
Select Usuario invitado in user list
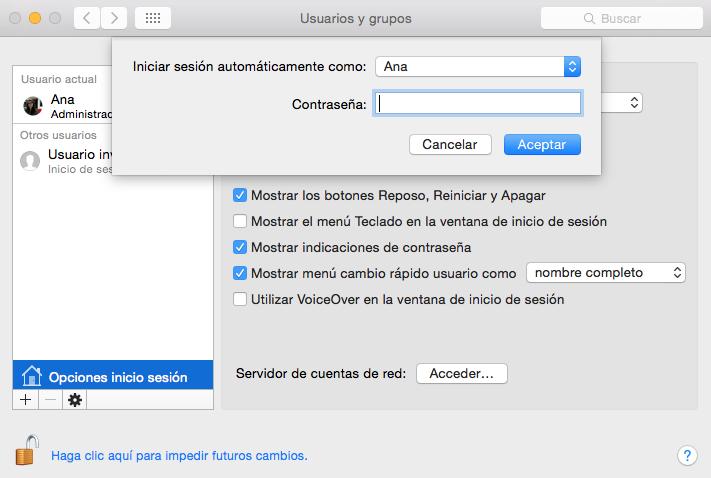pos(70,160)
